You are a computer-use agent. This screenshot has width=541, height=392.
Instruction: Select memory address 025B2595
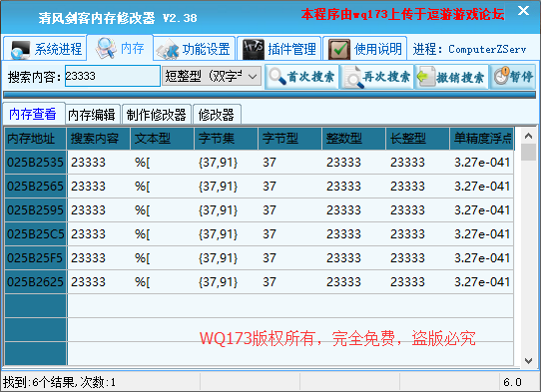(36, 209)
